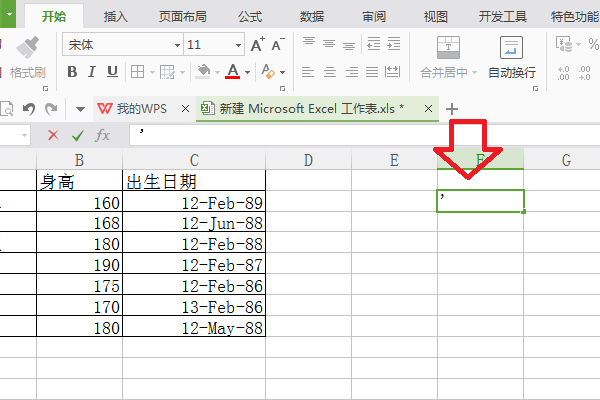
Task: Click the Merge and Center icon
Action: coord(448,47)
